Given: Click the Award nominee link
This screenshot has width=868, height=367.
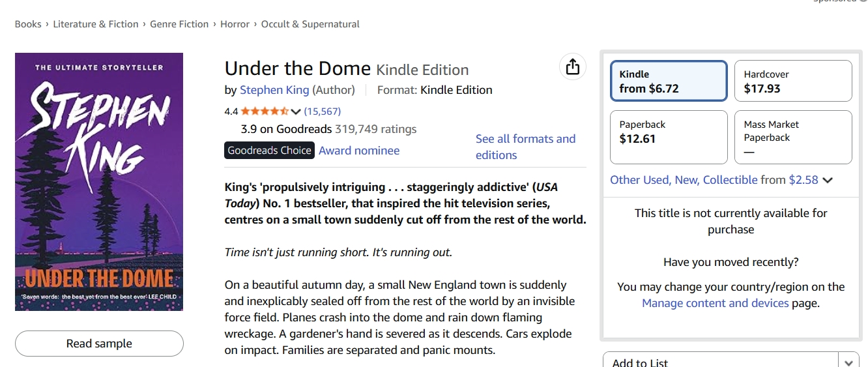Looking at the screenshot, I should click(359, 151).
